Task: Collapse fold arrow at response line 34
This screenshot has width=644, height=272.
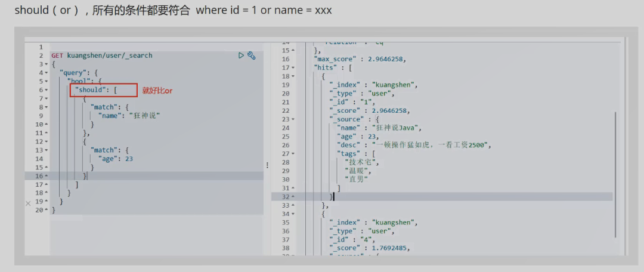Action: pos(293,214)
